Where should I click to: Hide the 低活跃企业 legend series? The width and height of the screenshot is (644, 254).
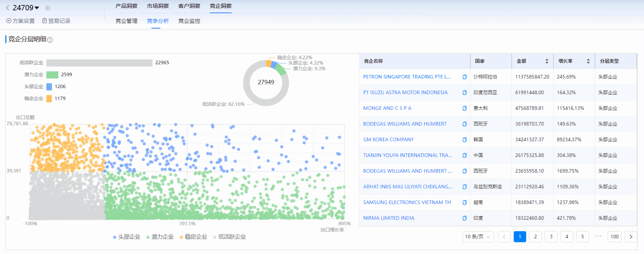tap(229, 237)
